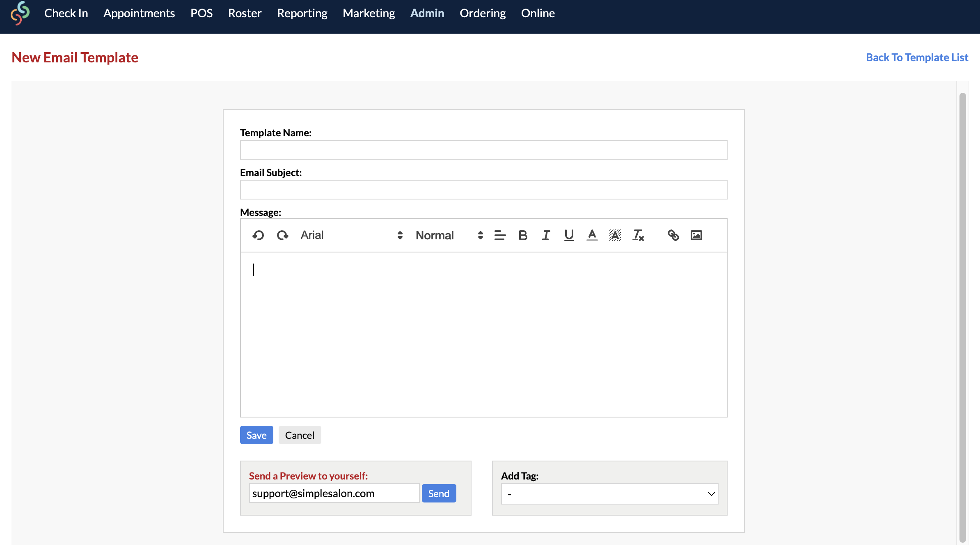Focus the Email Subject field
This screenshot has width=980, height=546.
click(x=483, y=190)
